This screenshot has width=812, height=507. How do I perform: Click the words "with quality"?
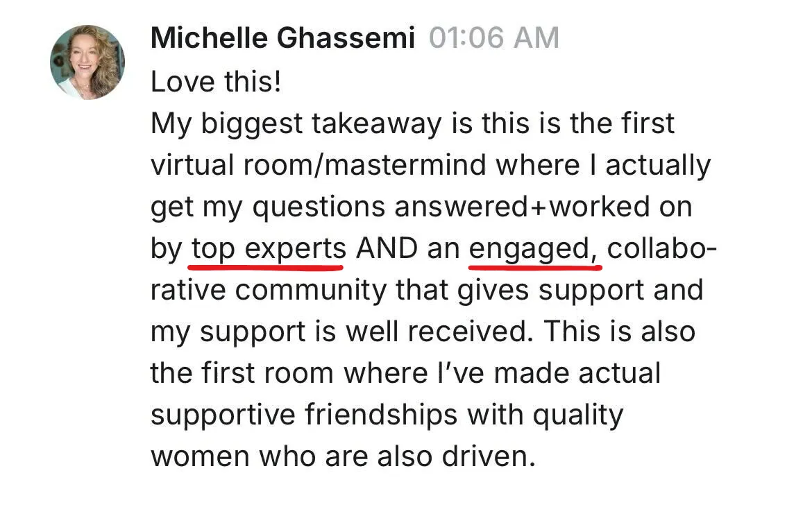(x=545, y=415)
